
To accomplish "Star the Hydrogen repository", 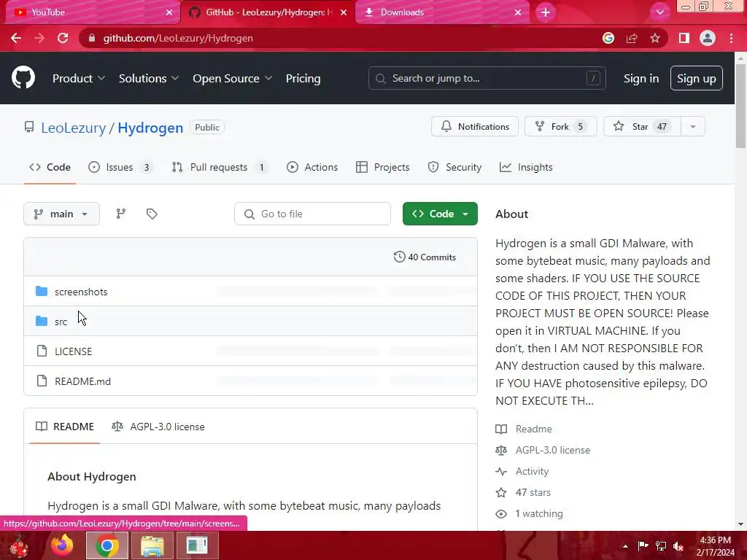I will pos(642,127).
